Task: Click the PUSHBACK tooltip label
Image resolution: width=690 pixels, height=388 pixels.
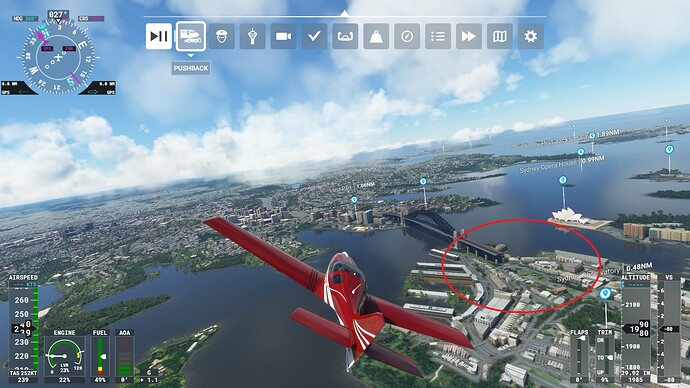Action: pyautogui.click(x=191, y=68)
